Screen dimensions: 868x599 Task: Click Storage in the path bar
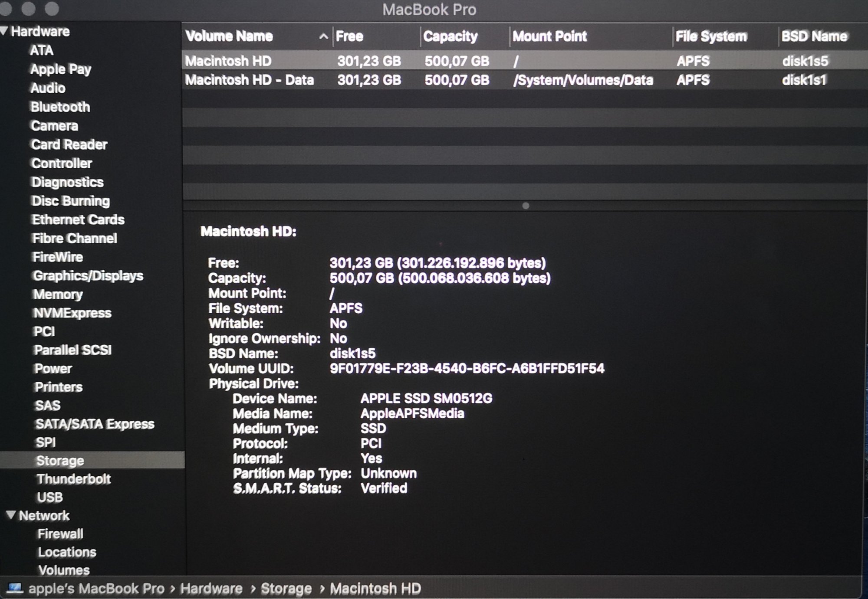tap(286, 588)
